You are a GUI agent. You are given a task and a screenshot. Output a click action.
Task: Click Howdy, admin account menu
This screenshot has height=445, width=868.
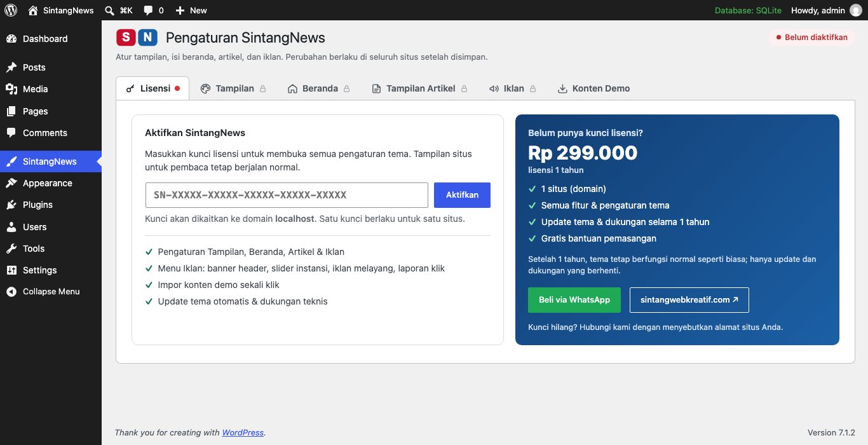click(826, 10)
